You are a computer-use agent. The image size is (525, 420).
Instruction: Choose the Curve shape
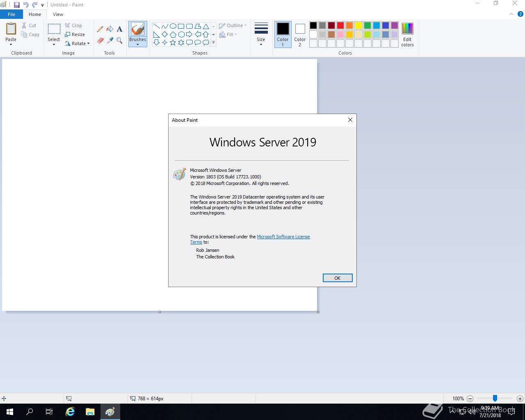[164, 26]
